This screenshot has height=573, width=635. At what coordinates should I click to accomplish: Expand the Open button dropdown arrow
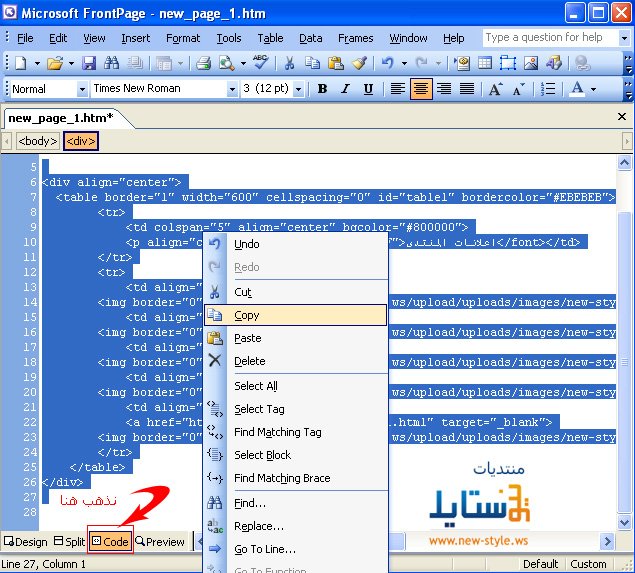pyautogui.click(x=71, y=63)
